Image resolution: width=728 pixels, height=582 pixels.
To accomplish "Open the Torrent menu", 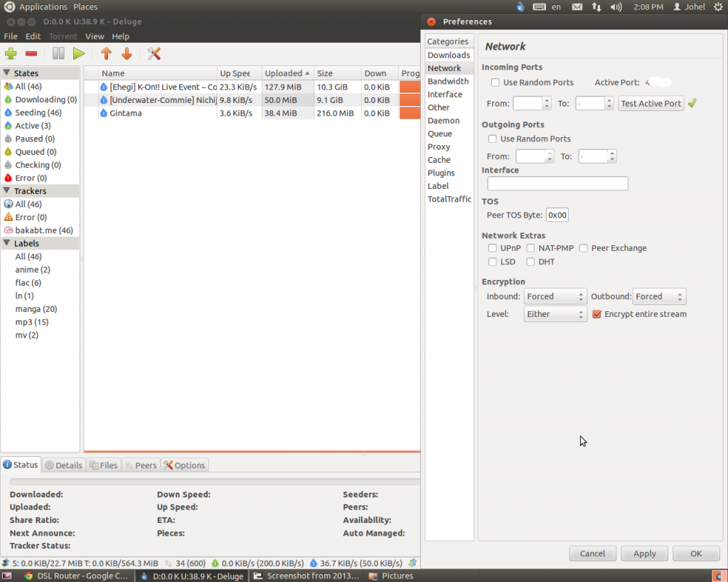I will (63, 36).
